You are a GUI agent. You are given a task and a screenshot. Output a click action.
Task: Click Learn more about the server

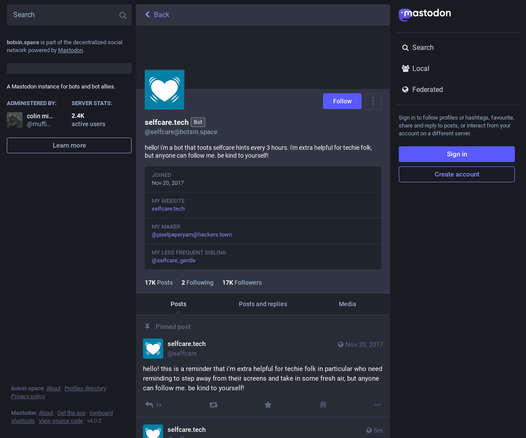tap(69, 145)
